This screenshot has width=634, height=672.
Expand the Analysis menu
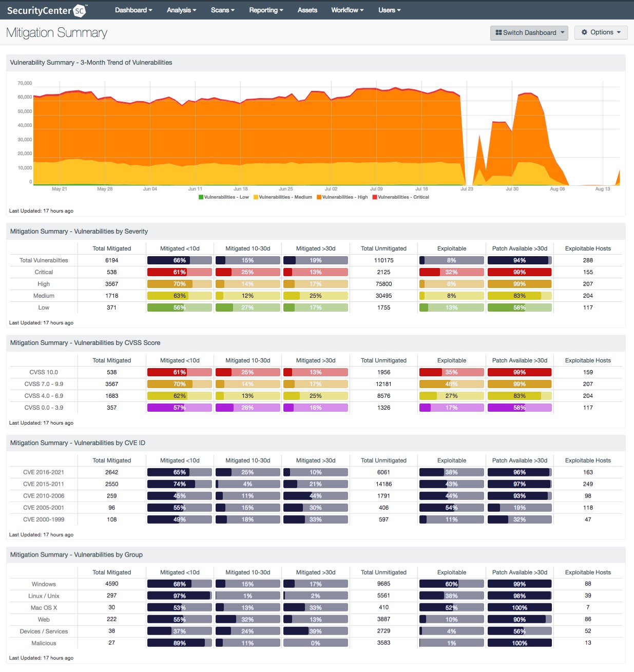181,10
